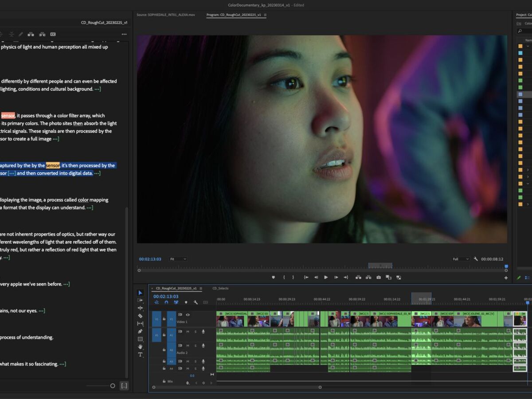Switch to the CD_Selects timeline tab
The width and height of the screenshot is (532, 399).
click(x=221, y=288)
